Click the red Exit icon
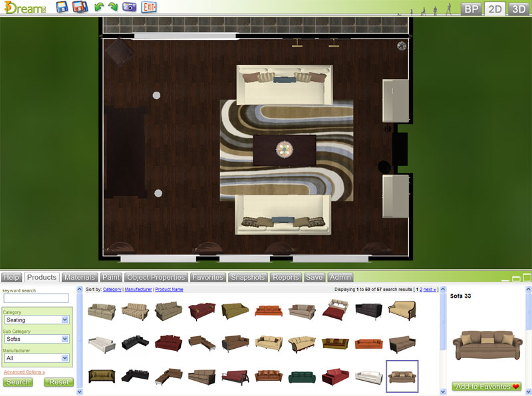Viewport: 532px width, 396px height. click(x=150, y=7)
